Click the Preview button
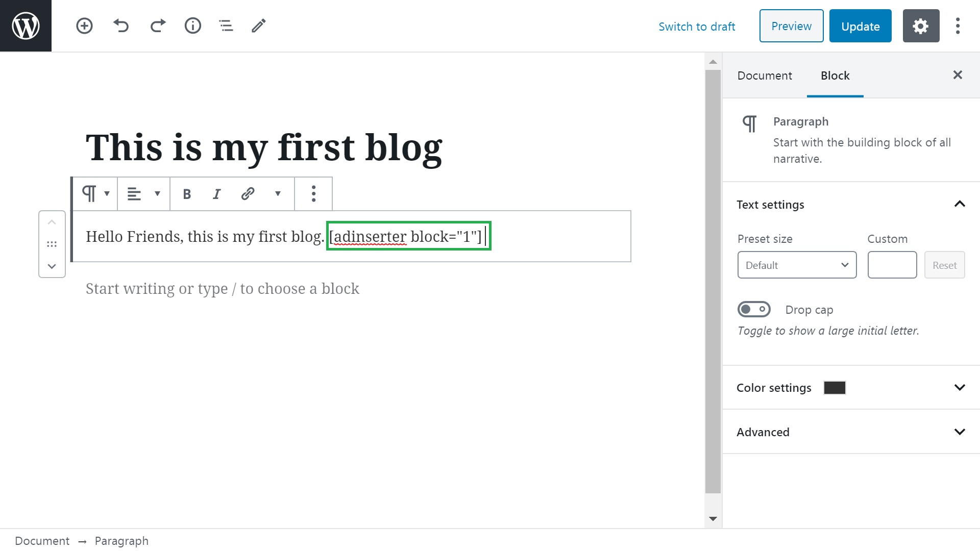This screenshot has width=980, height=551. point(791,26)
